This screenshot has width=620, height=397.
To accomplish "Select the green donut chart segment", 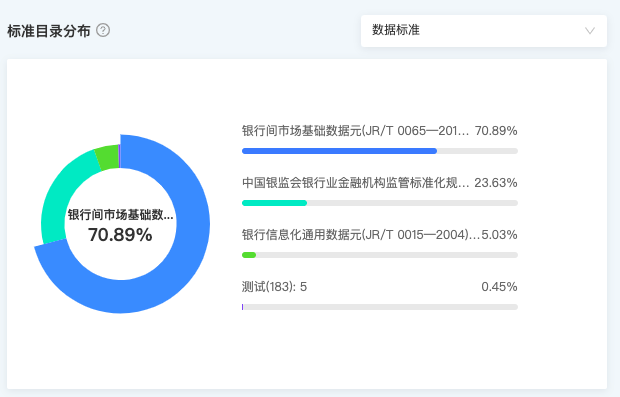I will (107, 157).
